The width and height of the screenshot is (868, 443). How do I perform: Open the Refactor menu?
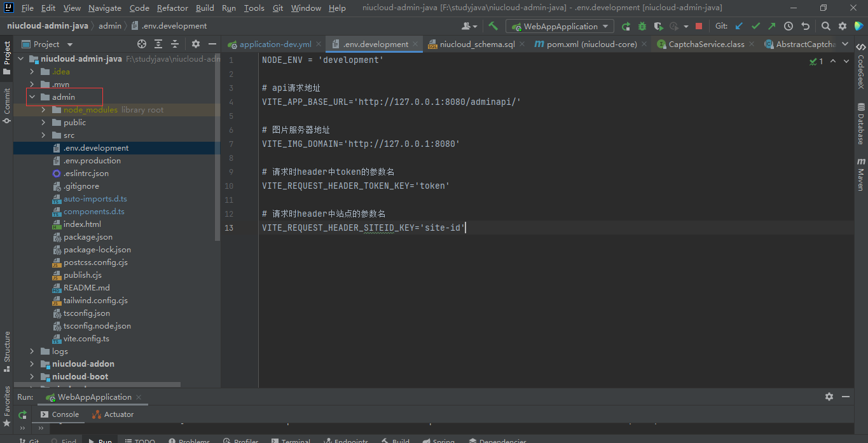click(172, 8)
